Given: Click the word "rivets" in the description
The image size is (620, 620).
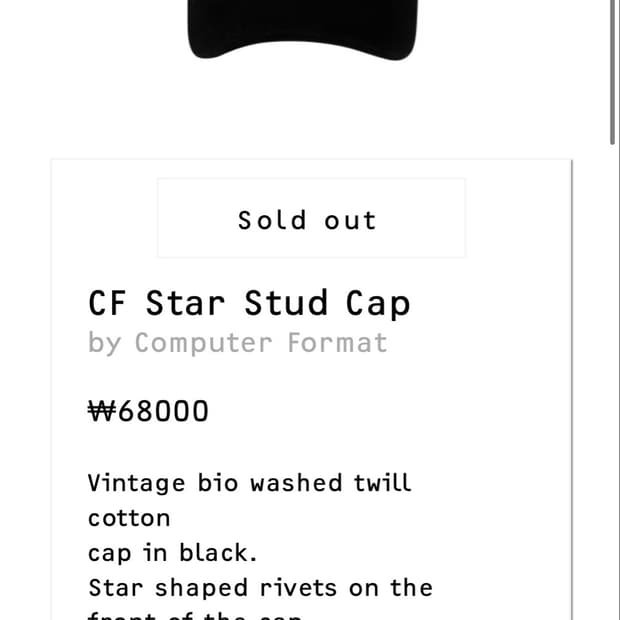Looking at the screenshot, I should pyautogui.click(x=298, y=588).
